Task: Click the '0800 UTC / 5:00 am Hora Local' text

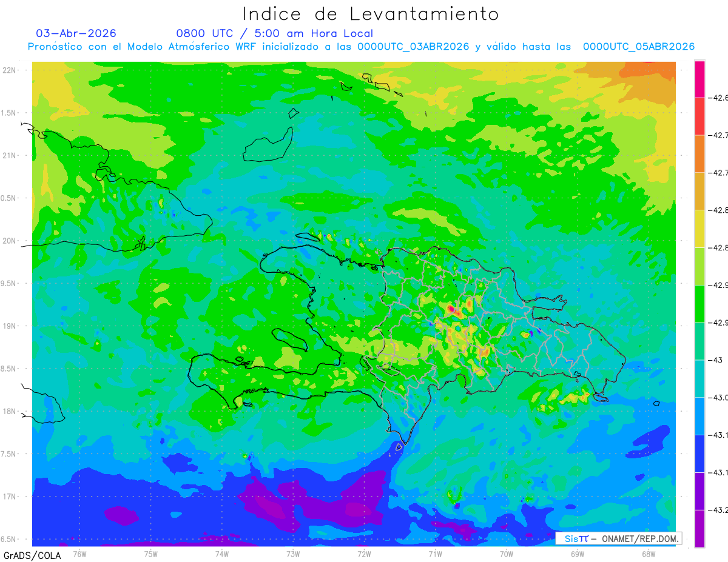Action: pos(275,33)
